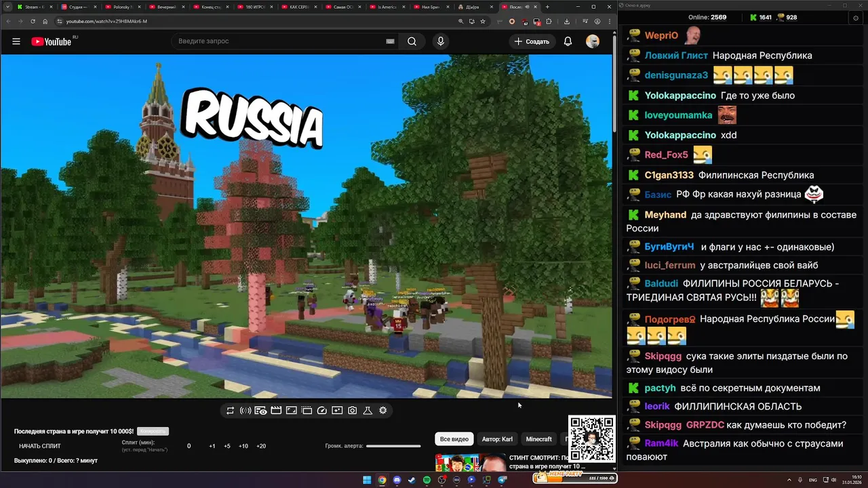Reload the page in Chrome

(x=33, y=21)
